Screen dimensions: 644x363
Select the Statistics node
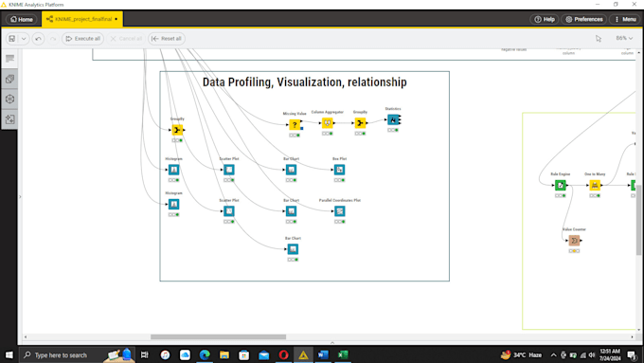click(393, 119)
